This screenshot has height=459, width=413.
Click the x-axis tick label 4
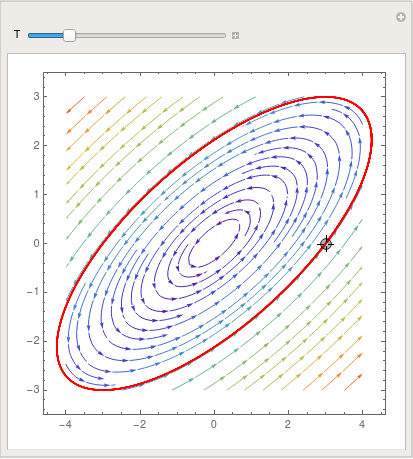[x=362, y=424]
